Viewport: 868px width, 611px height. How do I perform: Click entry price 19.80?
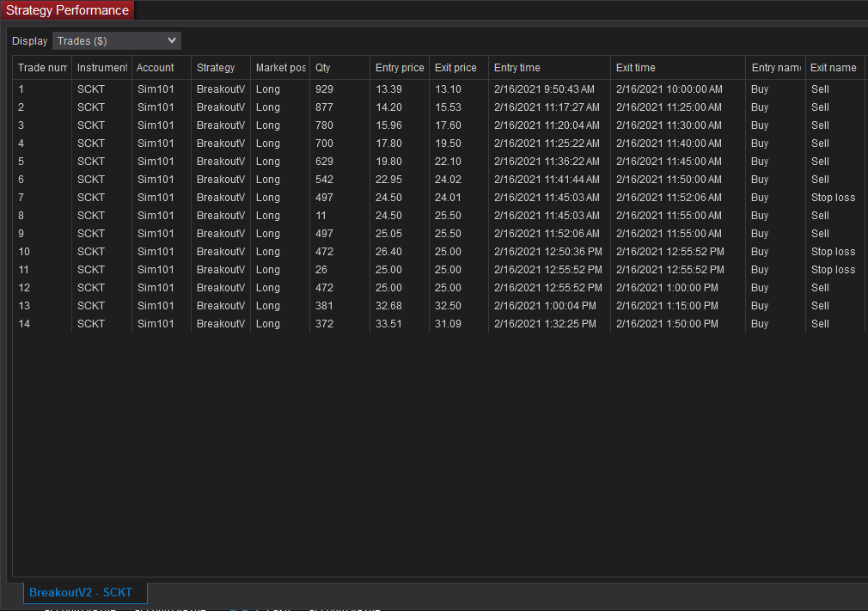[388, 162]
